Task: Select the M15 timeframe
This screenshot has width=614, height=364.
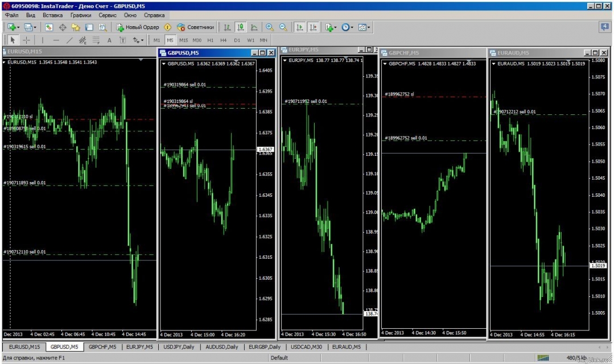Action: pos(183,40)
